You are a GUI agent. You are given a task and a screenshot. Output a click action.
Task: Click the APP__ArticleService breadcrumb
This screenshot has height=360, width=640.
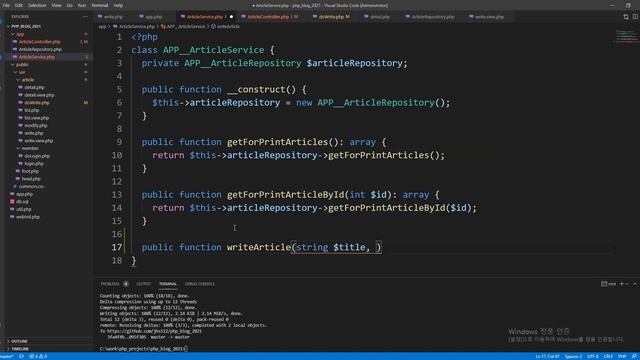185,27
